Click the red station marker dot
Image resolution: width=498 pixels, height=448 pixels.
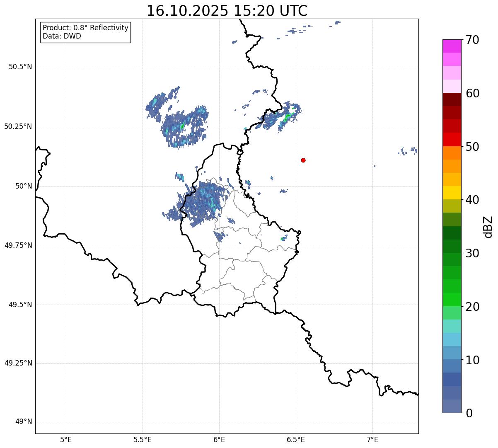303,160
